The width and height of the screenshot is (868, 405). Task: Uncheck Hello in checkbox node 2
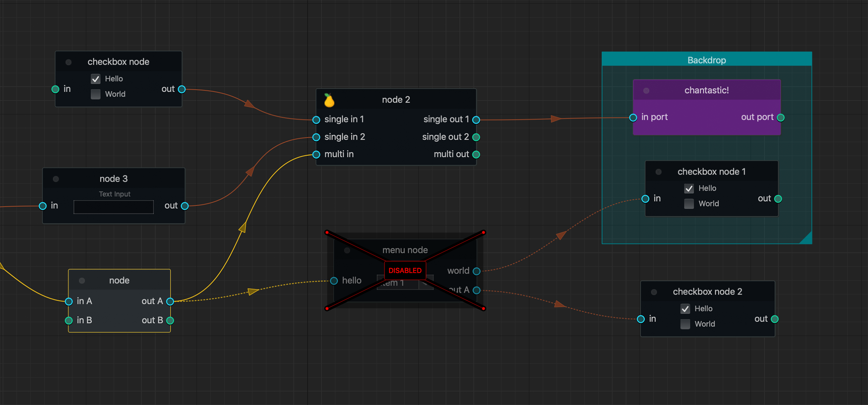pyautogui.click(x=685, y=308)
